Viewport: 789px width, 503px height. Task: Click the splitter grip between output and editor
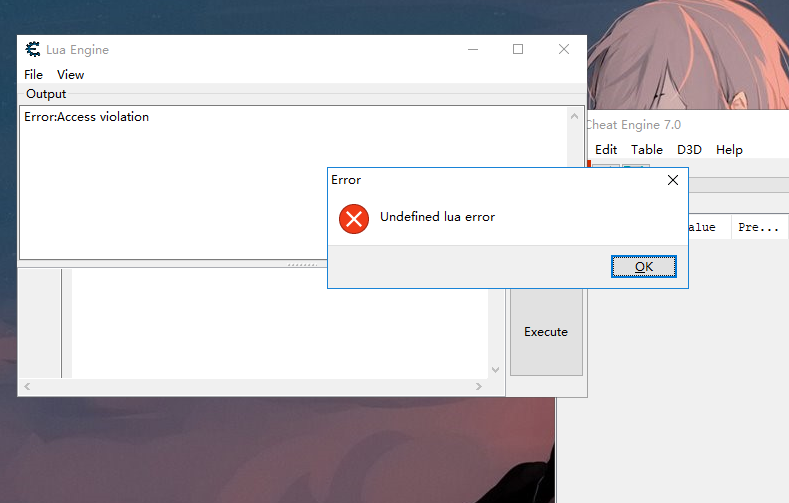(x=302, y=265)
